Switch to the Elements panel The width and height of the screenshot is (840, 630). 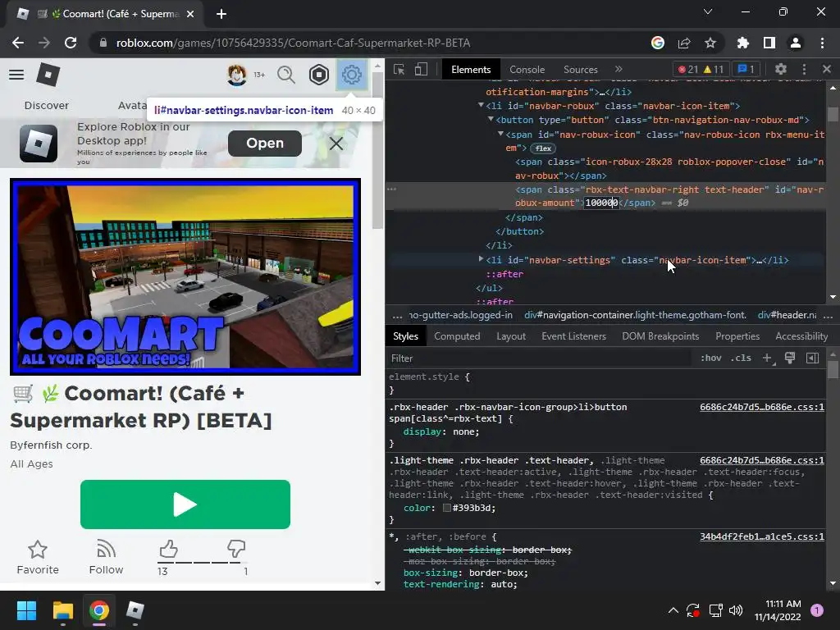coord(471,70)
